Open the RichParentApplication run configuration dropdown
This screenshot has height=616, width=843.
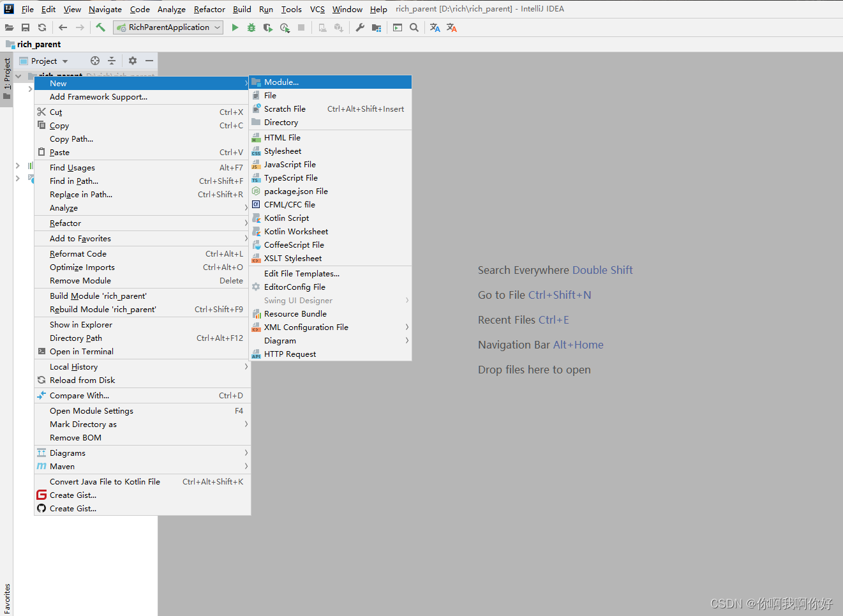coord(167,27)
